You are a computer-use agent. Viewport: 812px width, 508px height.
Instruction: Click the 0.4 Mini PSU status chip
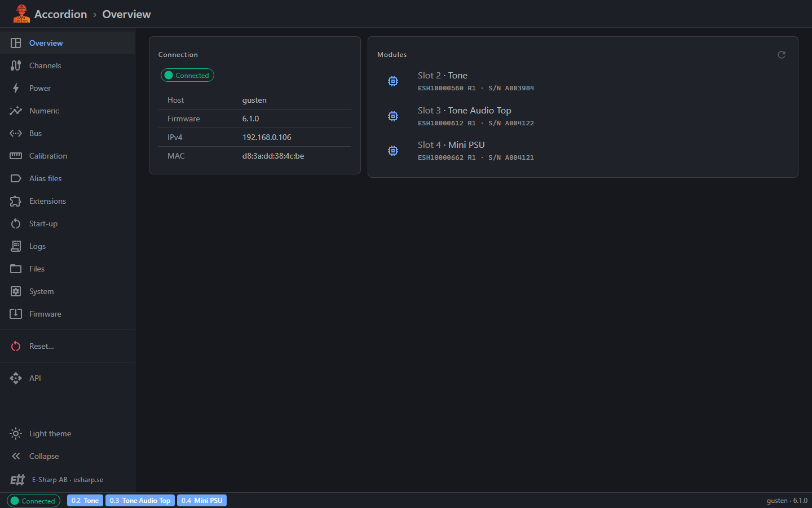[202, 501]
